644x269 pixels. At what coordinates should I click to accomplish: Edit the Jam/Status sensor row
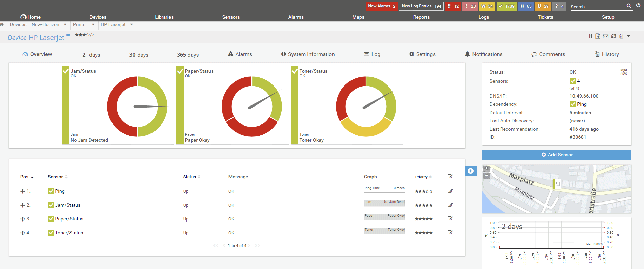450,205
